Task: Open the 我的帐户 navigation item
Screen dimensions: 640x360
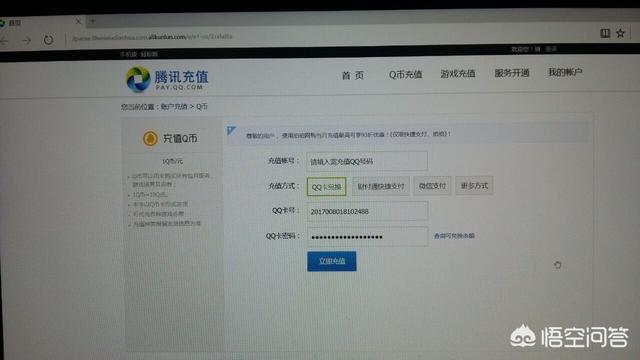Action: tap(565, 72)
